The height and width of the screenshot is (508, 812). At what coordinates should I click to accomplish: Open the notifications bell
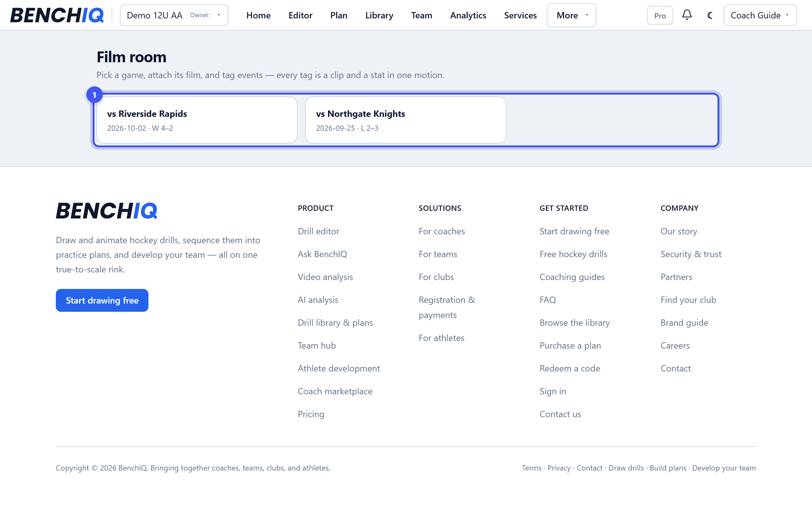click(687, 15)
